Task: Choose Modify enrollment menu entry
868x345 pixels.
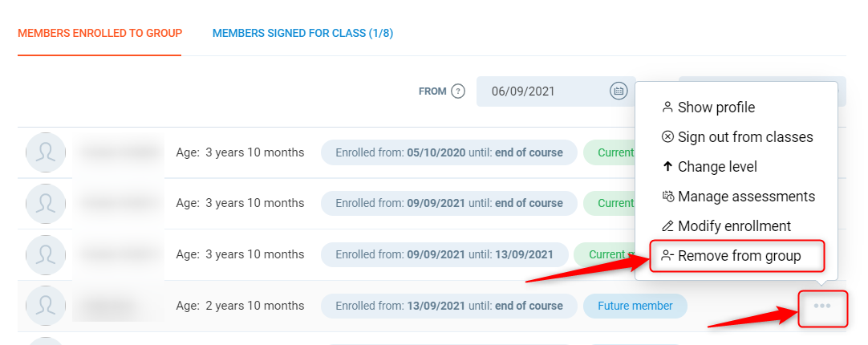Action: pos(733,226)
